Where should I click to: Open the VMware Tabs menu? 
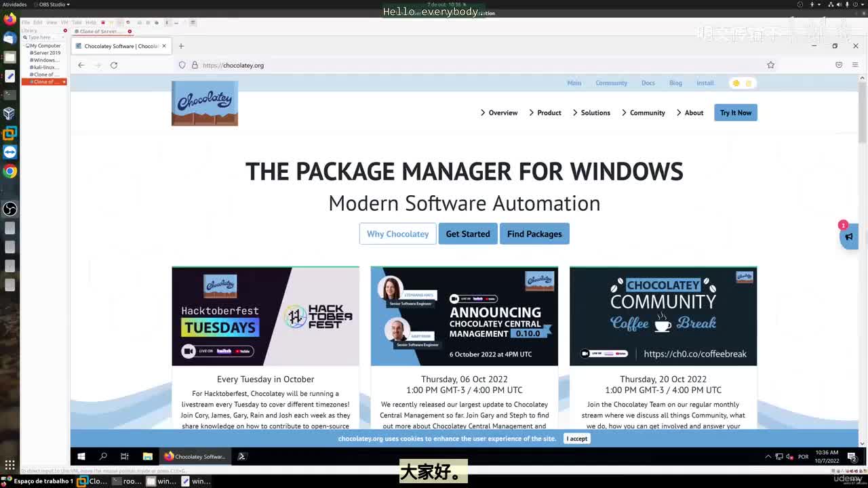(77, 22)
